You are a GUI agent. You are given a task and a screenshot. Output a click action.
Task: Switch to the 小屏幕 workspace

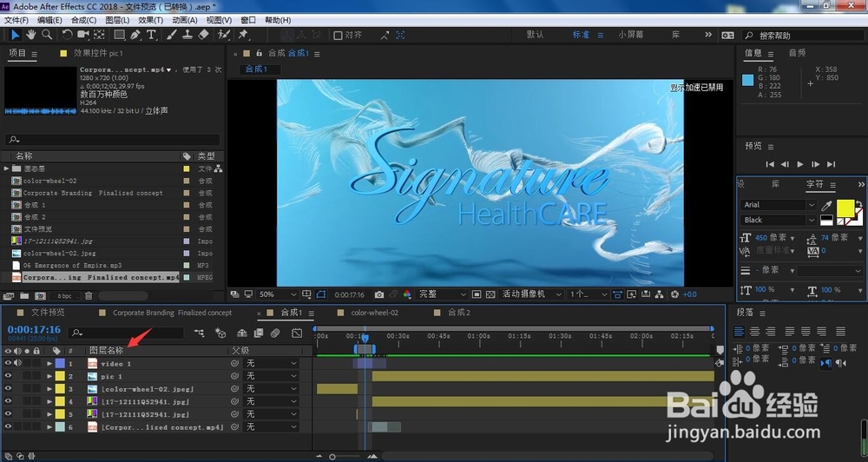(631, 35)
